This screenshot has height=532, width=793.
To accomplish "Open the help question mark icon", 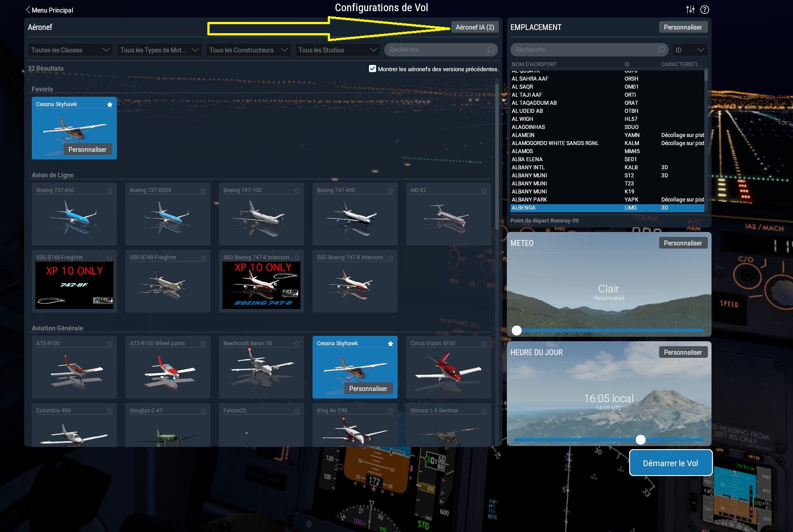I will point(705,9).
